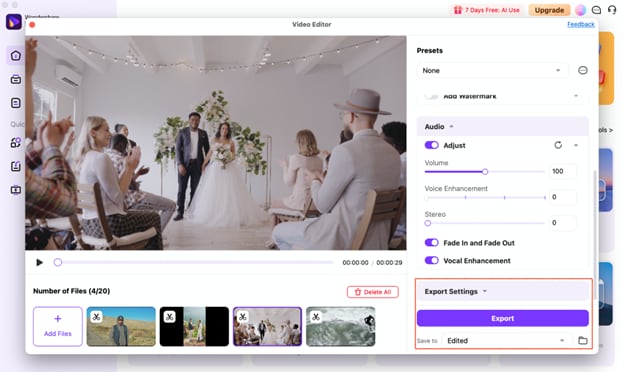Click the purple Export button
This screenshot has width=624, height=372.
point(503,318)
